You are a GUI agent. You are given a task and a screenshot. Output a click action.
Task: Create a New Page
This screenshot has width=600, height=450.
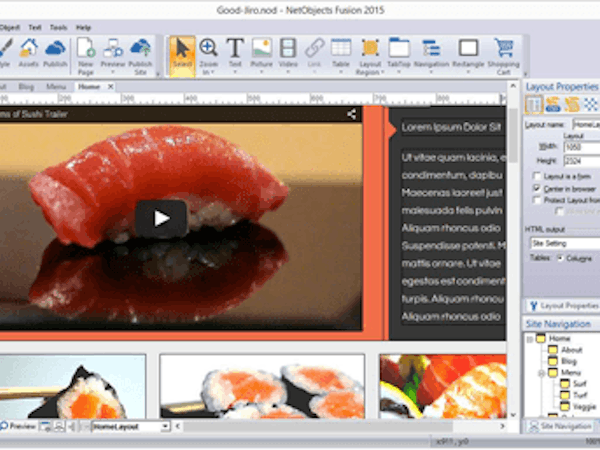click(86, 57)
